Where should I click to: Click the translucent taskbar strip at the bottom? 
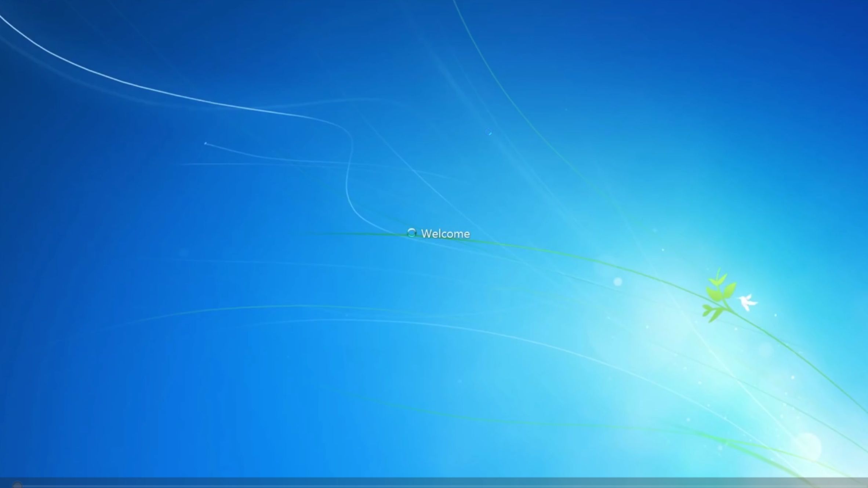[x=433, y=483]
